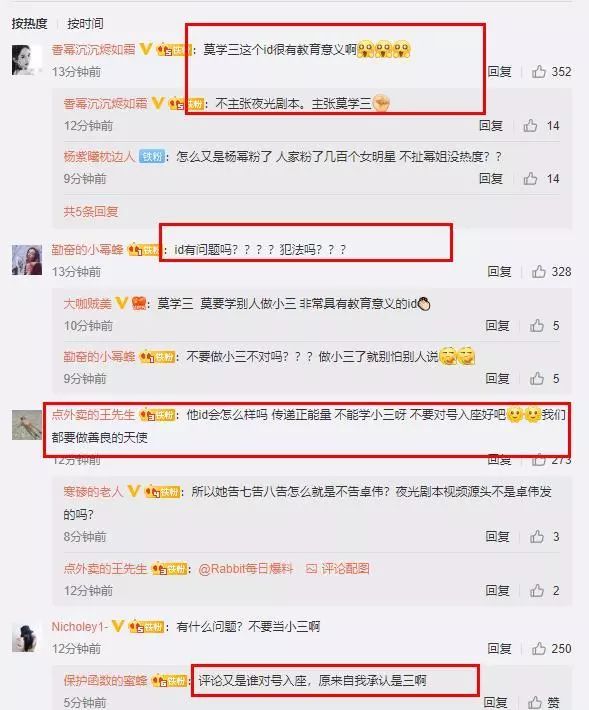The image size is (589, 710).
Task: Click the 赞 thumbs-up on 保护函数的蜜蜂's reply
Action: click(535, 702)
